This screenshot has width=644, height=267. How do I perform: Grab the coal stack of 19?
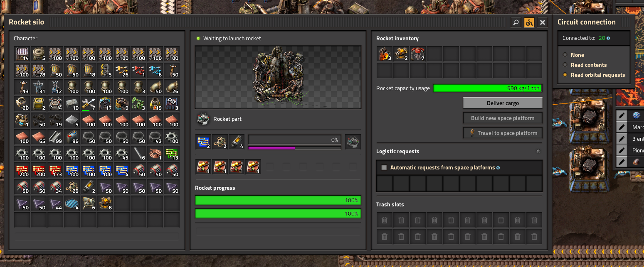click(55, 120)
